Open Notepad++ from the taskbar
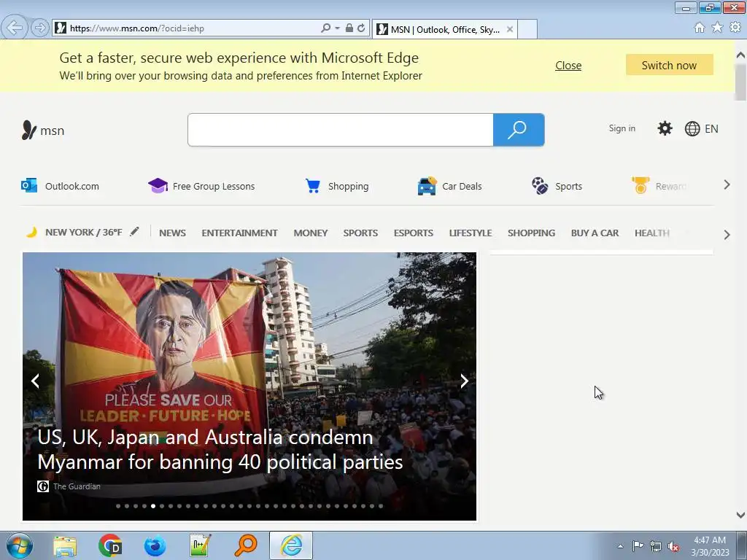This screenshot has height=560, width=747. click(200, 545)
